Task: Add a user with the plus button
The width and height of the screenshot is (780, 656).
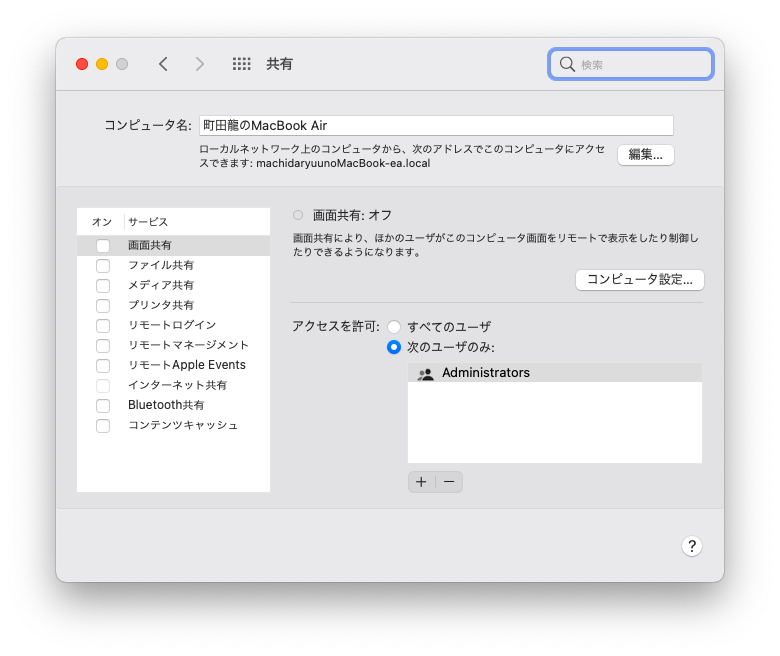Action: pyautogui.click(x=421, y=482)
